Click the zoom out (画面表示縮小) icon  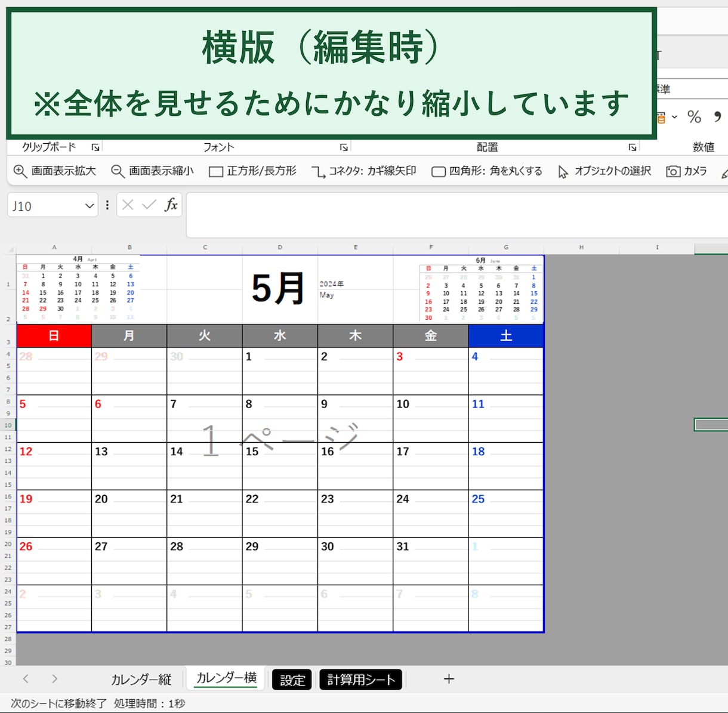(x=118, y=171)
